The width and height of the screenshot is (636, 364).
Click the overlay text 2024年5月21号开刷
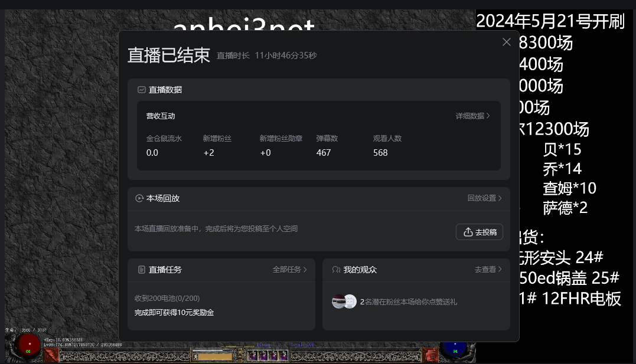point(550,21)
